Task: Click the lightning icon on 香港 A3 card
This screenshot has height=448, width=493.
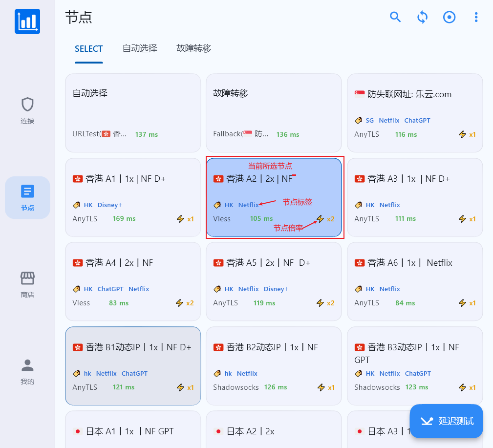Action: (x=462, y=219)
